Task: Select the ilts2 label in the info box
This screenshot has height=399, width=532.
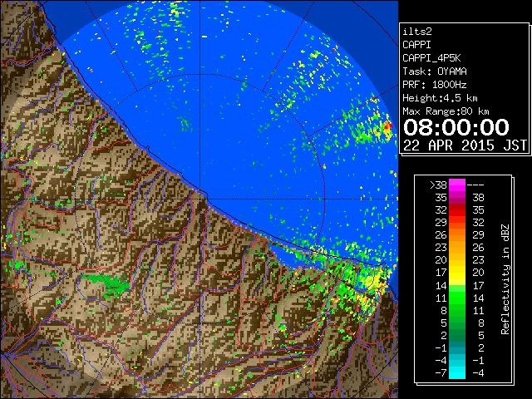Action: [x=417, y=32]
